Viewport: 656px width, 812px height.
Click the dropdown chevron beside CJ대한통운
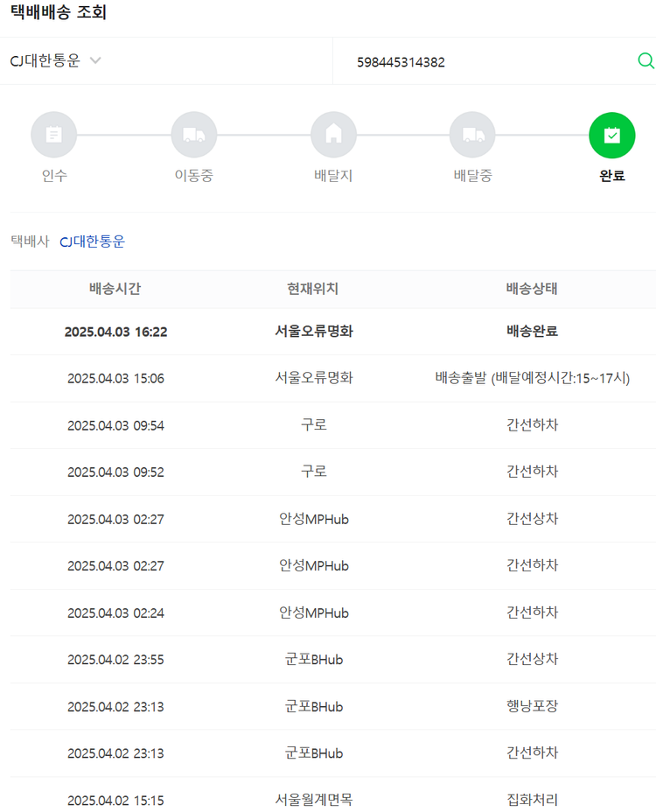click(x=95, y=60)
